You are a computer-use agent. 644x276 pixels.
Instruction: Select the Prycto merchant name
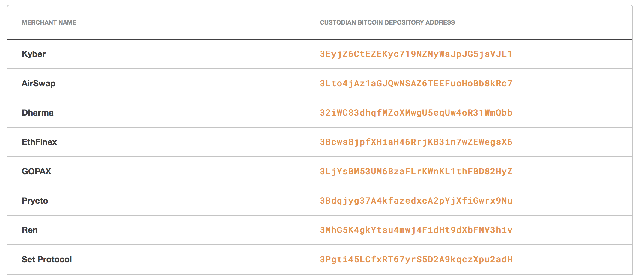click(35, 201)
